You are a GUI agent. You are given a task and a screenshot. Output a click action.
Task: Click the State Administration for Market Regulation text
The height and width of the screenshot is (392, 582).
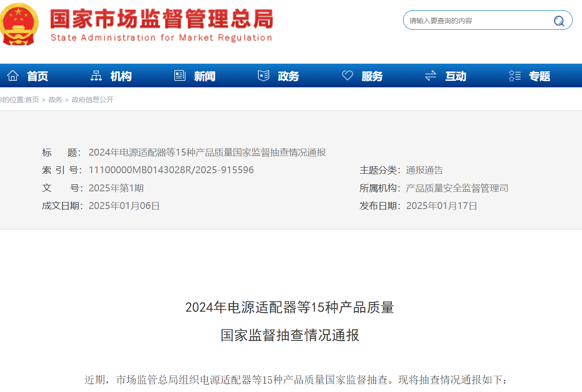click(x=161, y=38)
